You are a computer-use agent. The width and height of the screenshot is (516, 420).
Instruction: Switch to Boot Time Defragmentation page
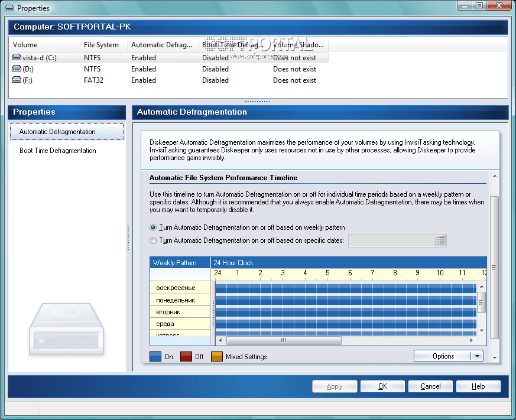(x=57, y=151)
